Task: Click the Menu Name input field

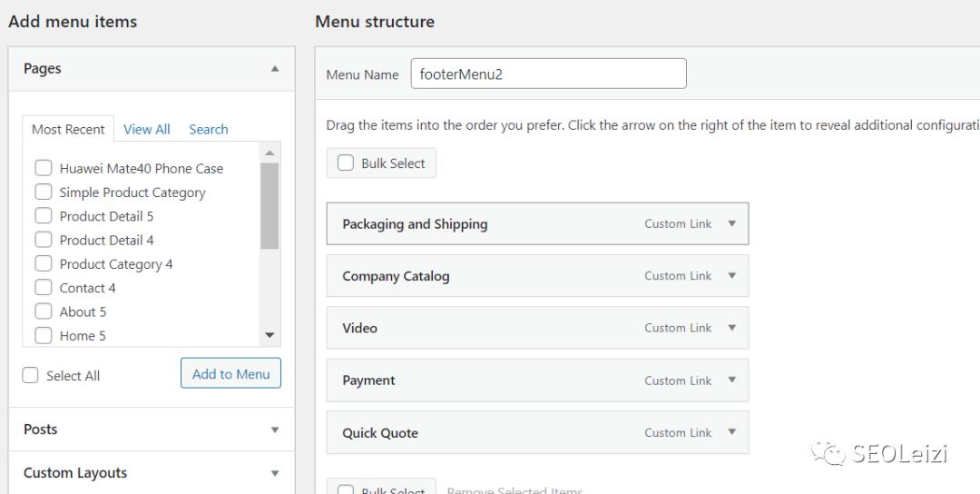Action: coord(548,74)
